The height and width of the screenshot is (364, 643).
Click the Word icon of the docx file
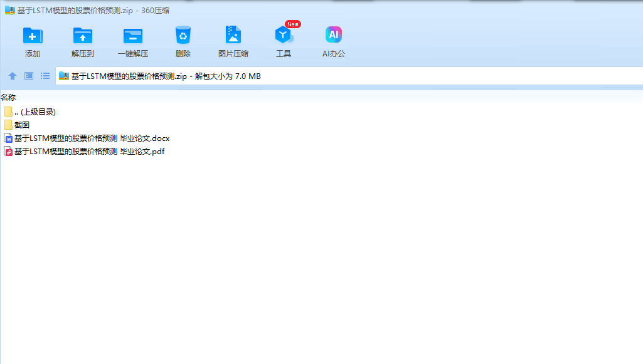pos(8,138)
